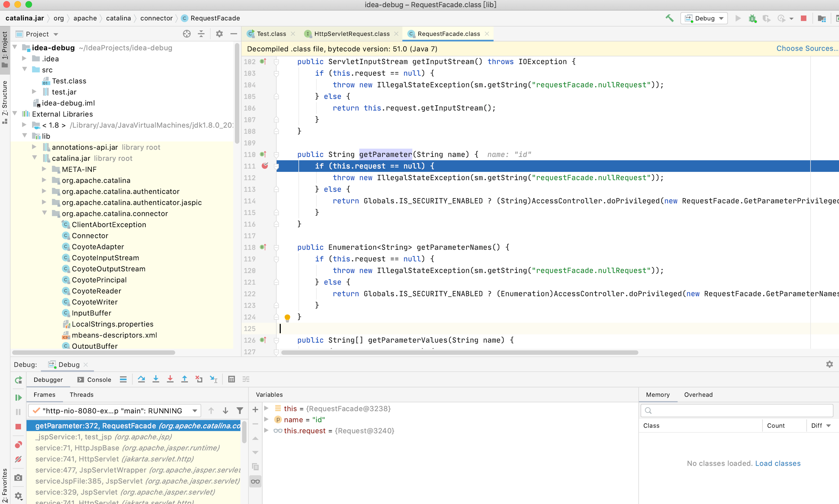
Task: Click the Stop button in the top toolbar
Action: (804, 18)
